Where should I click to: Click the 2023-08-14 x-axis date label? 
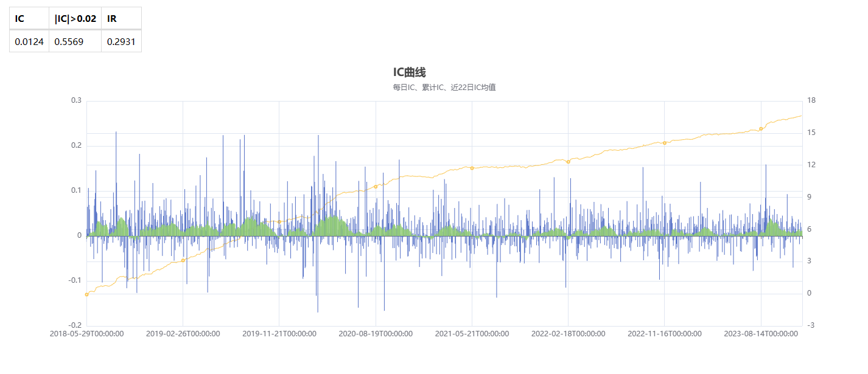point(761,334)
